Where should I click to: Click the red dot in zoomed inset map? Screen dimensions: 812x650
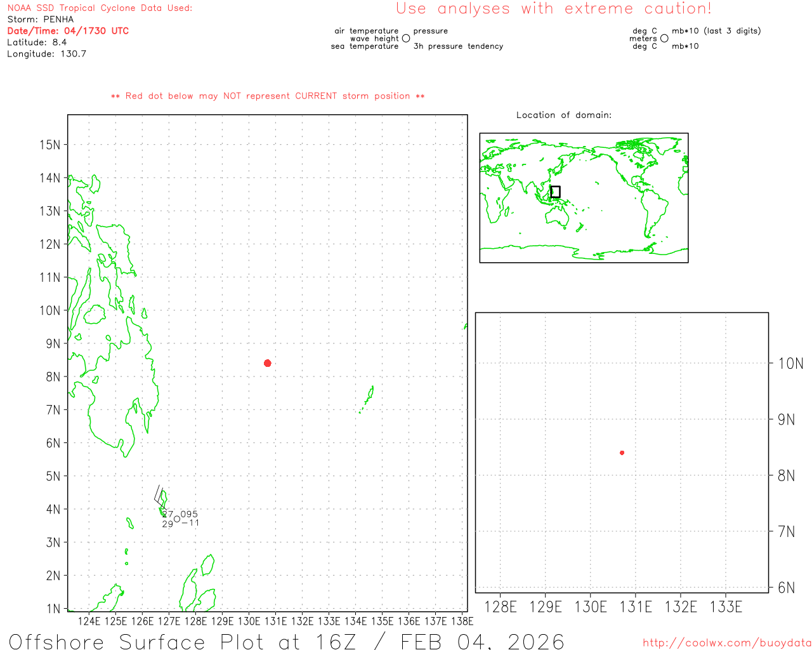coord(622,453)
